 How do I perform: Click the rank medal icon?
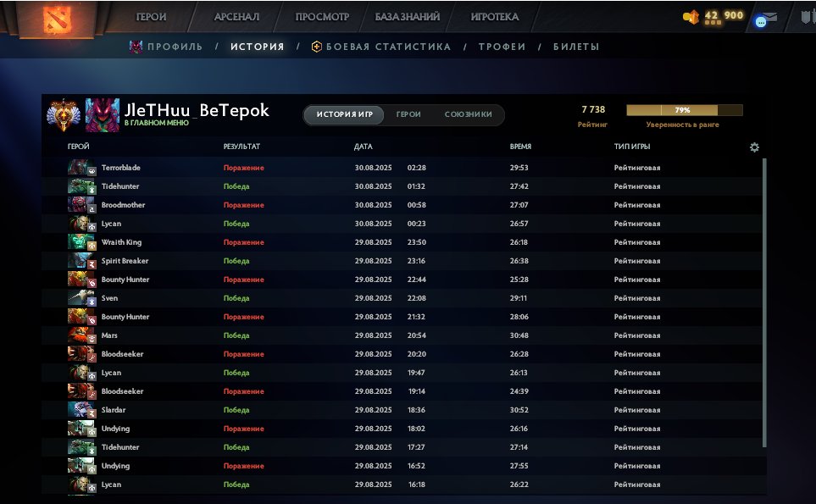(63, 115)
